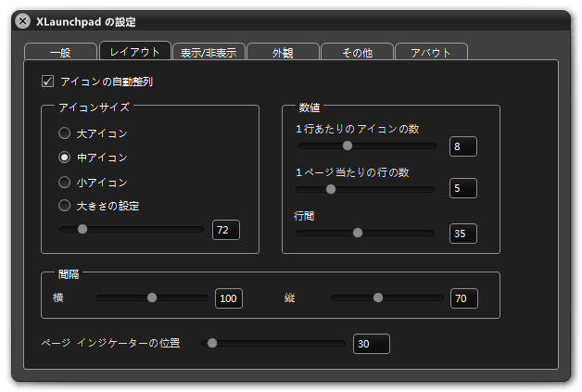Select the 大アイコン radio button
This screenshot has width=582, height=392.
(64, 133)
